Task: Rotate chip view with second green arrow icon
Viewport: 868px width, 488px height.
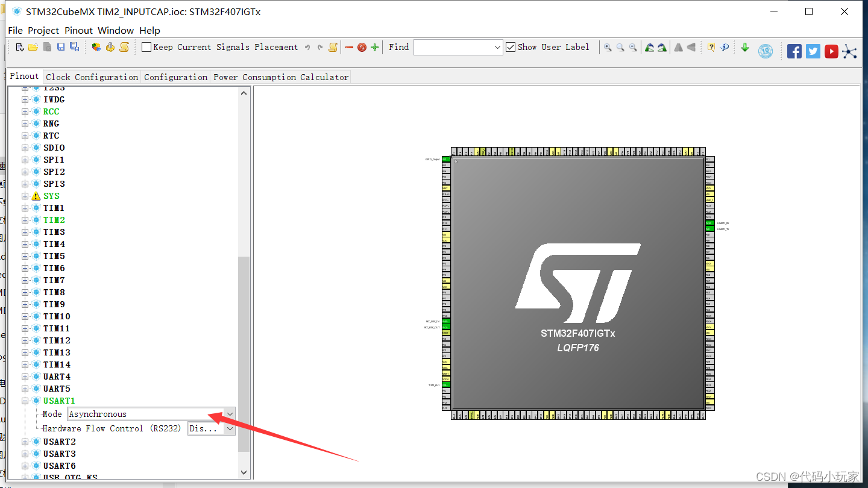Action: 662,47
